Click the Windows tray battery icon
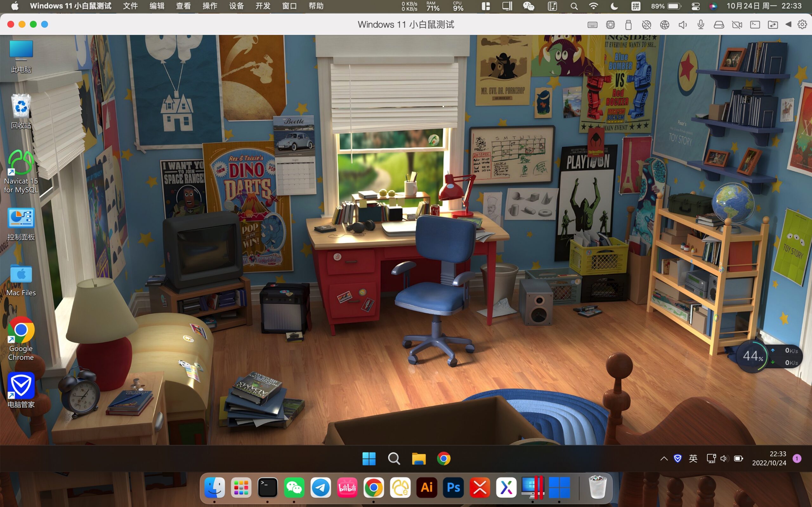The width and height of the screenshot is (812, 507). pyautogui.click(x=738, y=458)
